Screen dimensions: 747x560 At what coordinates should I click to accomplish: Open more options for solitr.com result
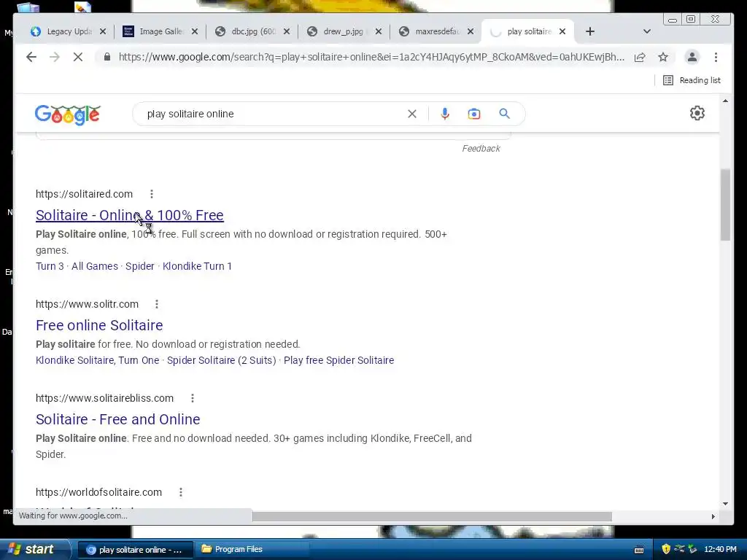(x=157, y=304)
